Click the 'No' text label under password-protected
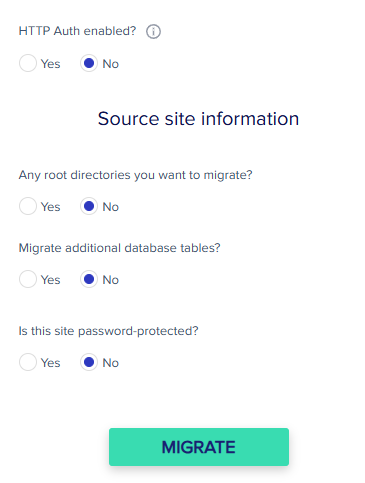The height and width of the screenshot is (483, 365). 110,363
